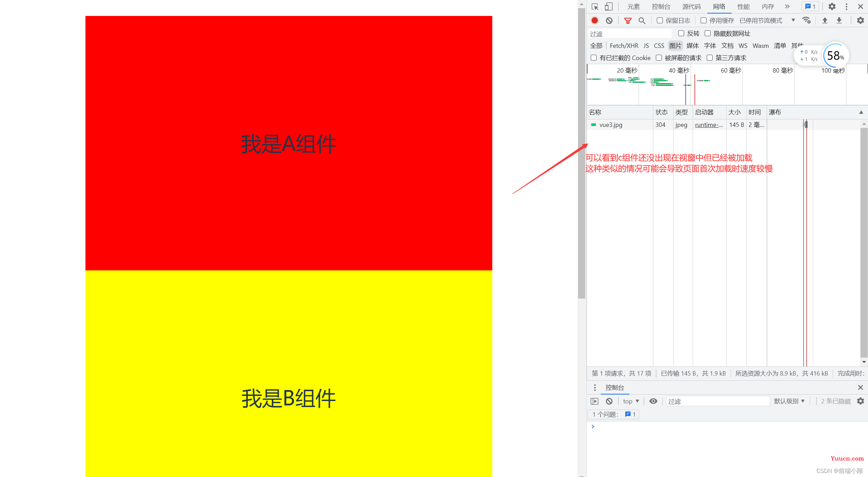Open the console top context dropdown
868x477 pixels.
point(631,401)
